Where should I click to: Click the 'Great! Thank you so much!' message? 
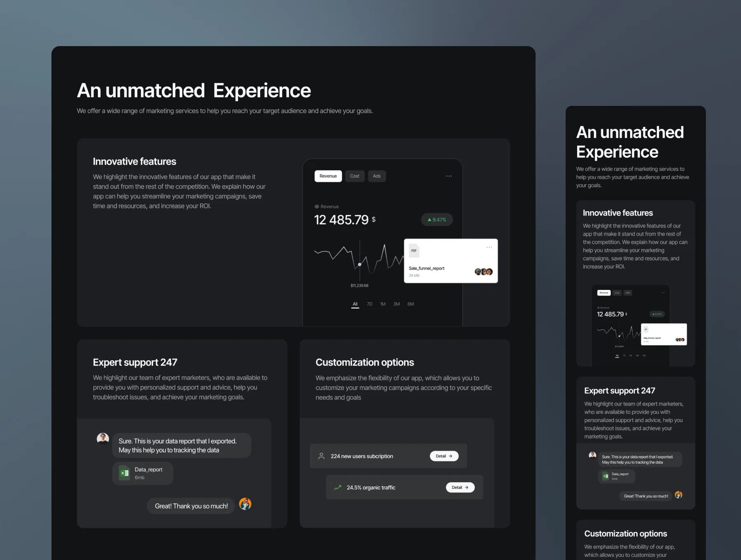(191, 506)
